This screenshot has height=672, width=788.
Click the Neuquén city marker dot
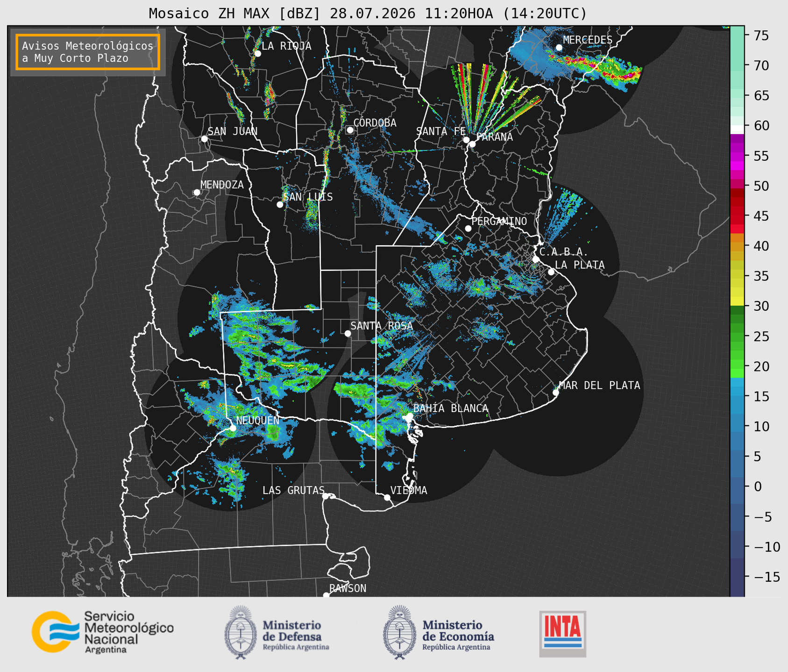pyautogui.click(x=233, y=428)
